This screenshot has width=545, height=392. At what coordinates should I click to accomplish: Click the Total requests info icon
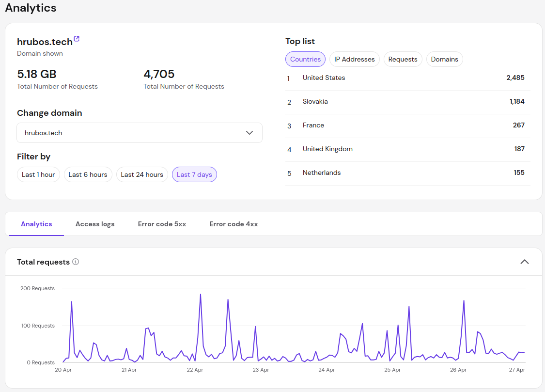pos(76,262)
